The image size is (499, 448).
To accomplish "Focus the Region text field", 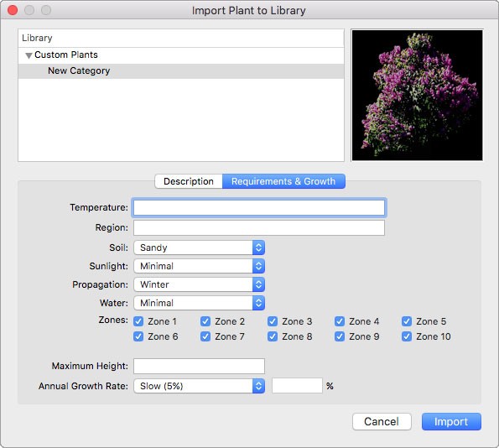I will 259,227.
